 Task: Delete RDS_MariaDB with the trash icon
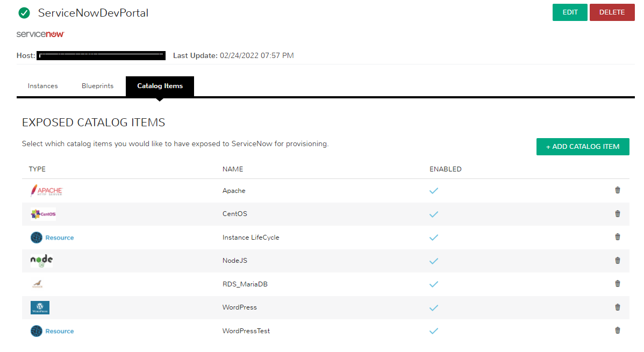617,284
